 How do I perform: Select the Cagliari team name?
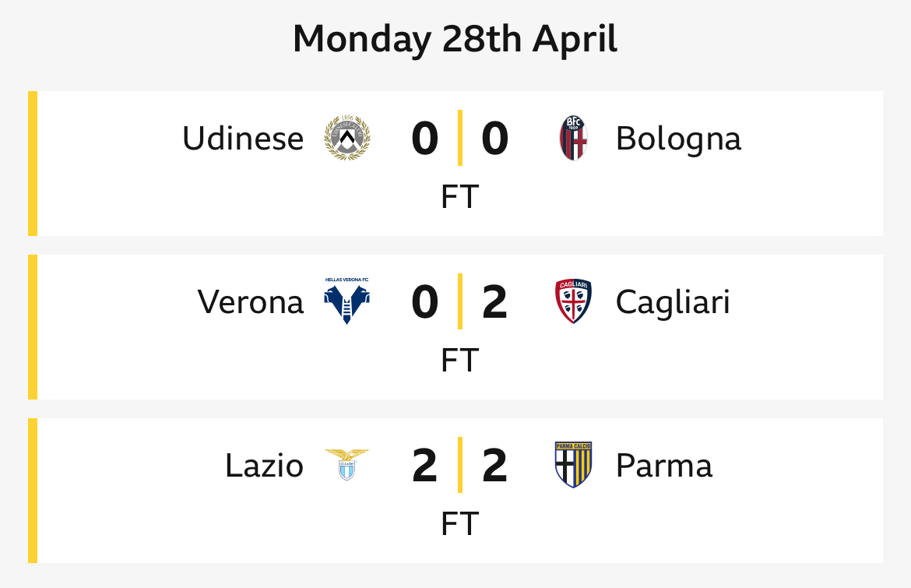pyautogui.click(x=673, y=303)
